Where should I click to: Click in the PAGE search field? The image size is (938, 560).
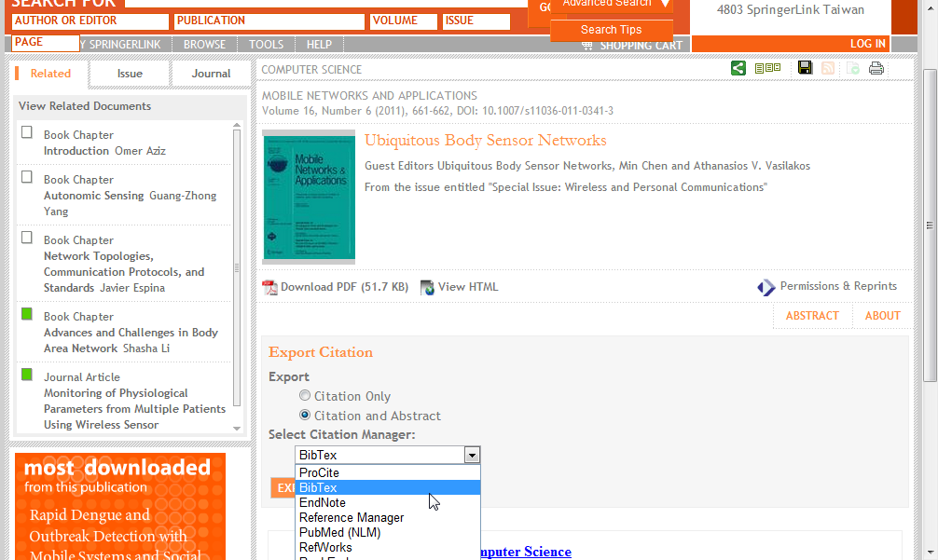[46, 43]
